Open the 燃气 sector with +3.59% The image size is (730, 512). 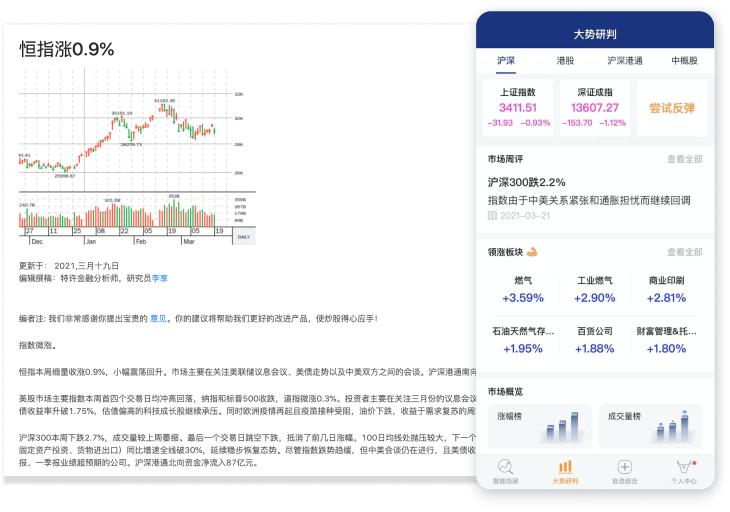522,290
